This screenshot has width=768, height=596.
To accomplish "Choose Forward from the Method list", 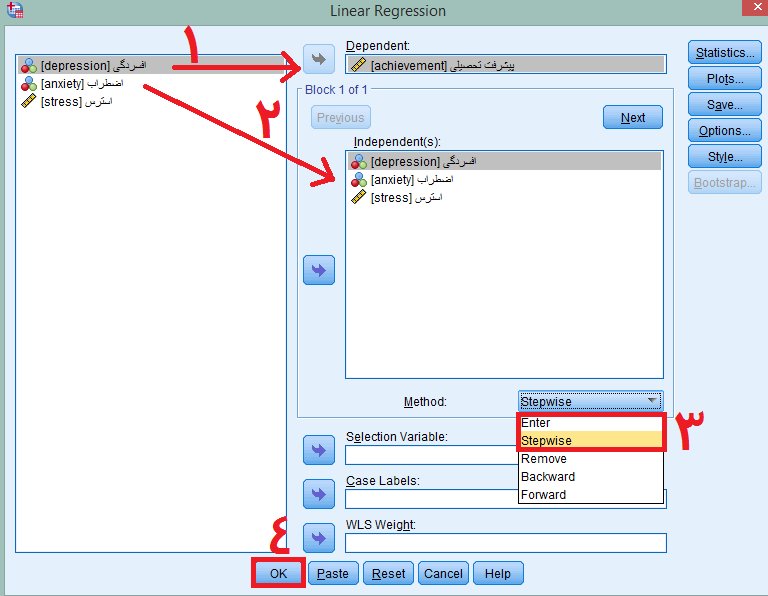I will (544, 495).
